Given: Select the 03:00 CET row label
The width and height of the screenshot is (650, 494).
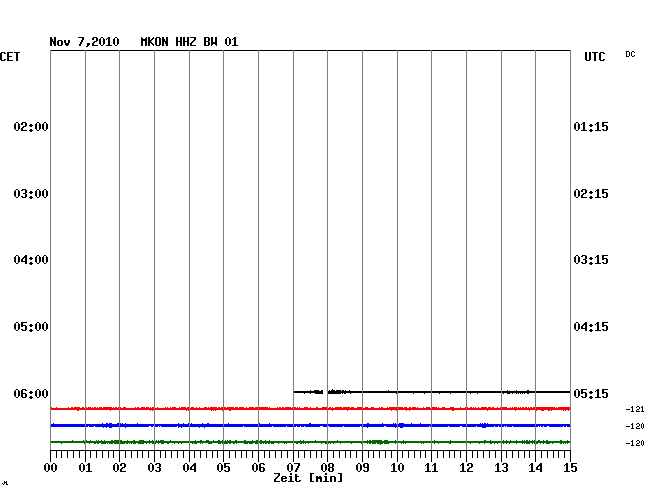Looking at the screenshot, I should [31, 194].
